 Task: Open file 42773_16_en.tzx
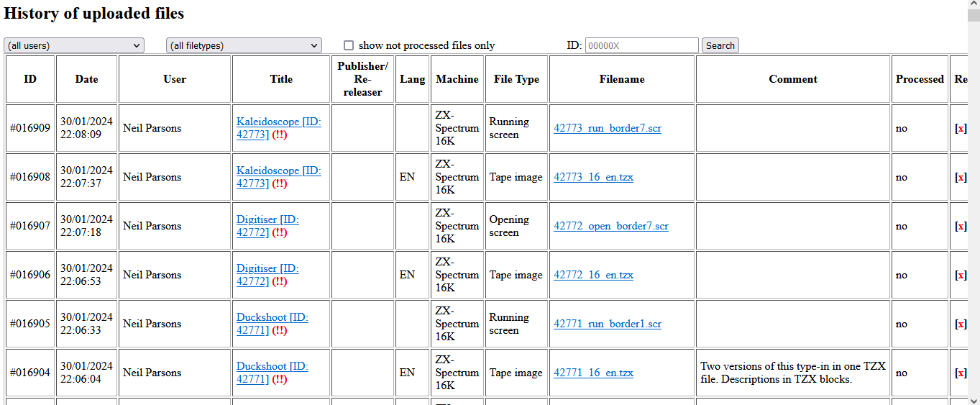point(593,177)
